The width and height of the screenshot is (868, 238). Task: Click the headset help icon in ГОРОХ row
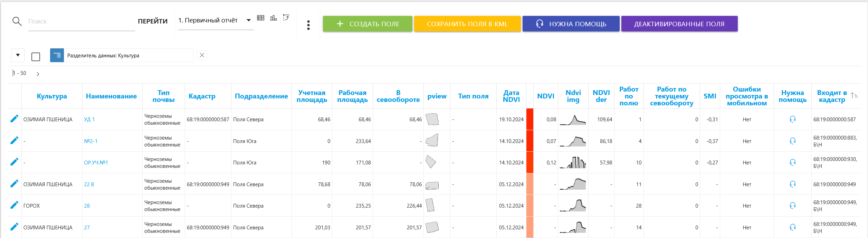coord(792,206)
